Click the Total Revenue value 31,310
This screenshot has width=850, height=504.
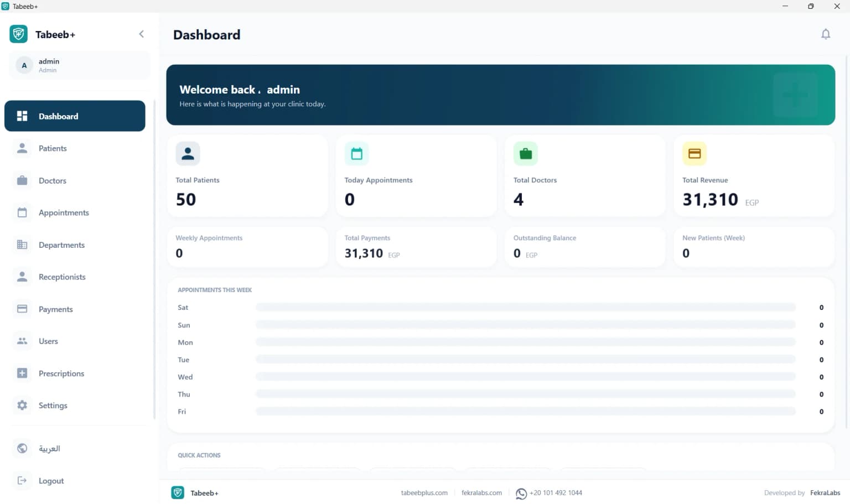click(710, 199)
